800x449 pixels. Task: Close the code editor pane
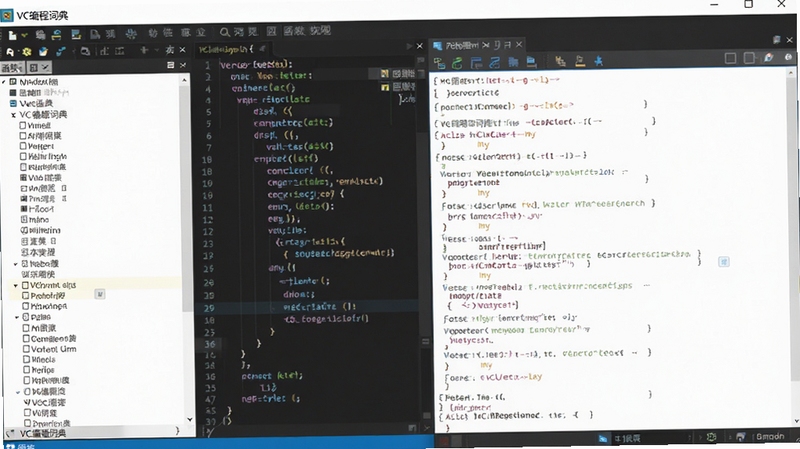pyautogui.click(x=420, y=46)
